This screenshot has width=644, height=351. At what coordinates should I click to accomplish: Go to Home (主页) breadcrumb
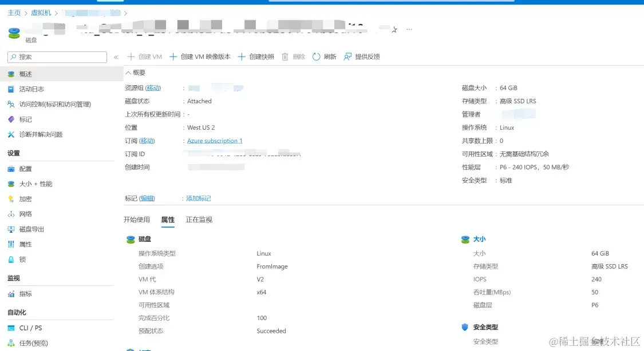click(14, 13)
